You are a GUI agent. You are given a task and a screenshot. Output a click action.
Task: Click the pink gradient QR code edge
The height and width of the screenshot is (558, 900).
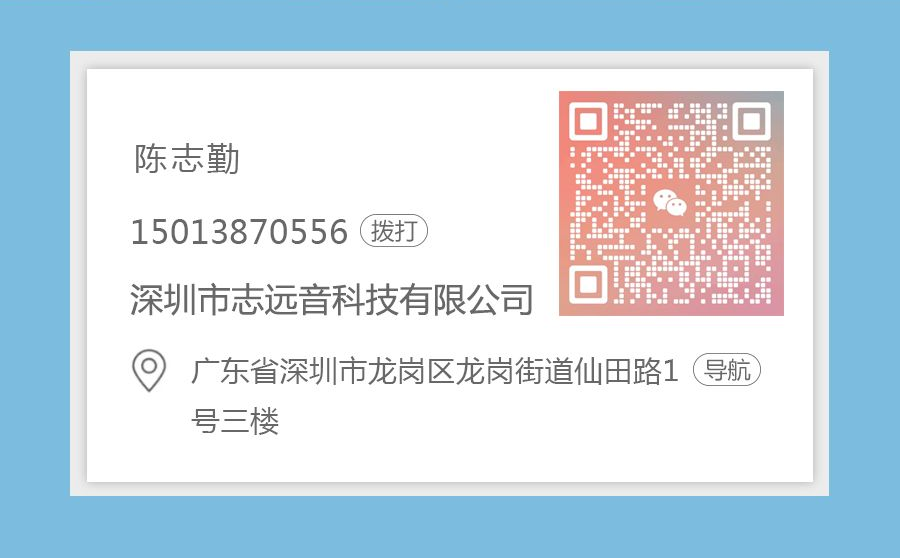(564, 203)
